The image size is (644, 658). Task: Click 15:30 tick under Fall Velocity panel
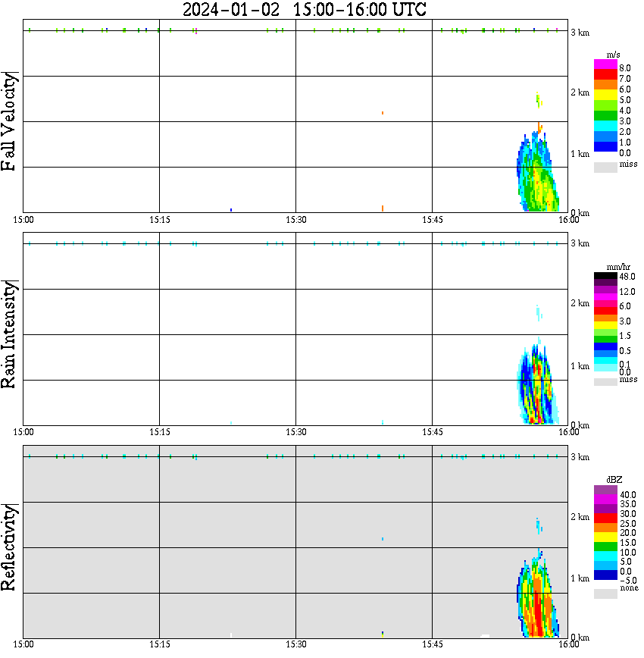point(296,220)
